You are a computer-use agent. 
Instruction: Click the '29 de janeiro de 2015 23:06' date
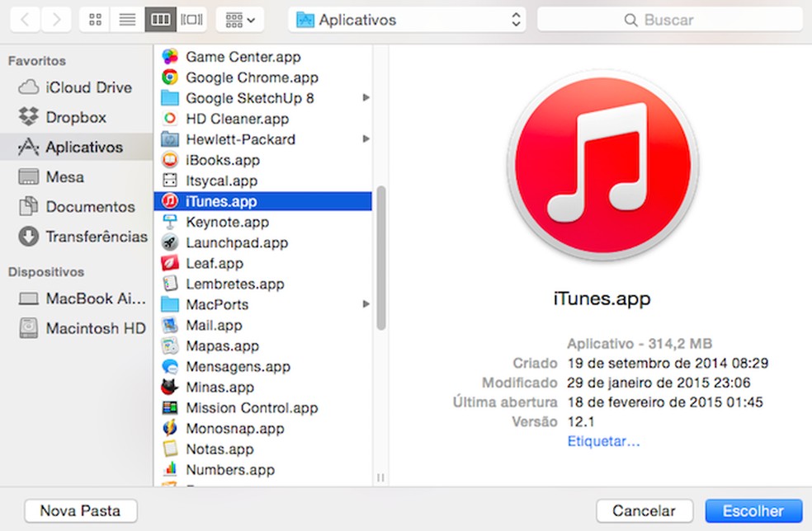tap(659, 383)
